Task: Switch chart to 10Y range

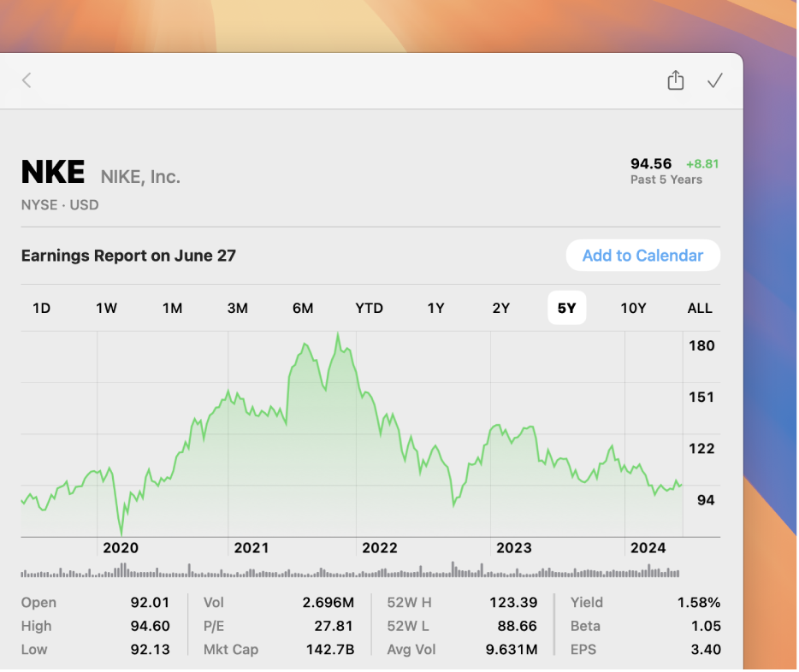Action: click(633, 308)
